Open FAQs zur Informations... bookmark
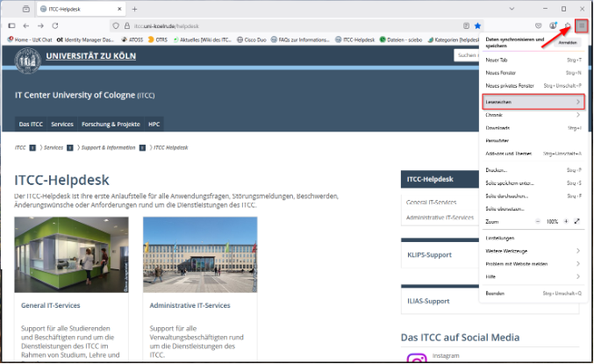594x364 pixels. (x=300, y=39)
